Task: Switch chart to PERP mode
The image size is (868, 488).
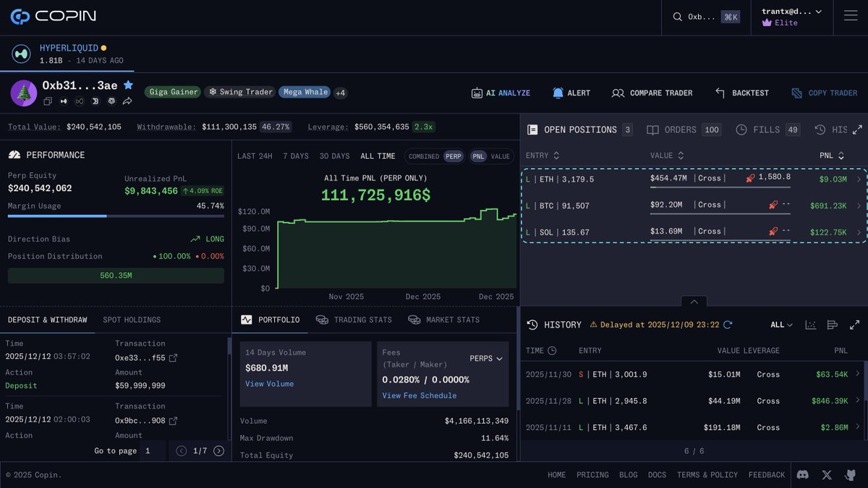Action: click(x=454, y=156)
